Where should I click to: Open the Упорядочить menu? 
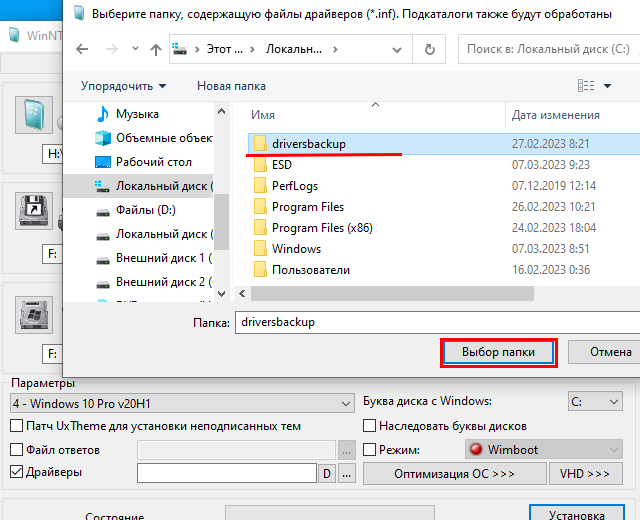click(x=123, y=86)
